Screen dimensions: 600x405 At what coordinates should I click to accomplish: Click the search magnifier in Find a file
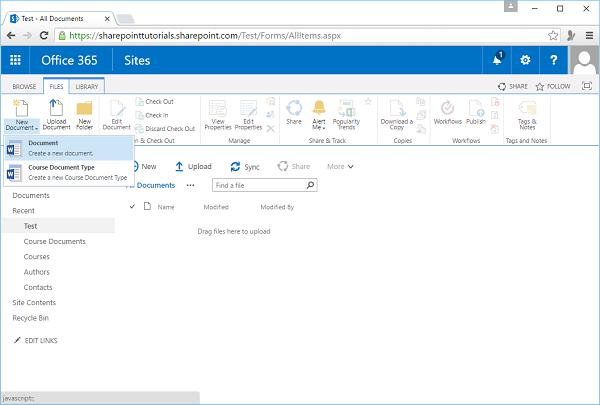click(310, 185)
